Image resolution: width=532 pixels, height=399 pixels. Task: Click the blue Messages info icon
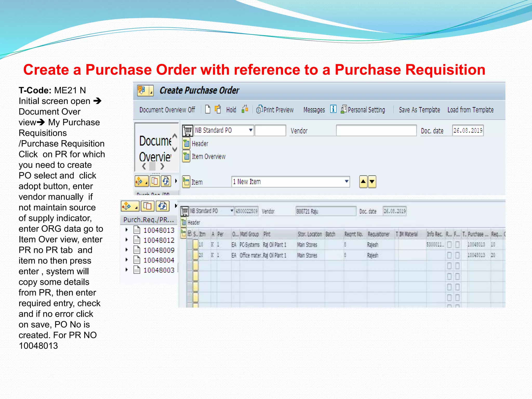(333, 109)
